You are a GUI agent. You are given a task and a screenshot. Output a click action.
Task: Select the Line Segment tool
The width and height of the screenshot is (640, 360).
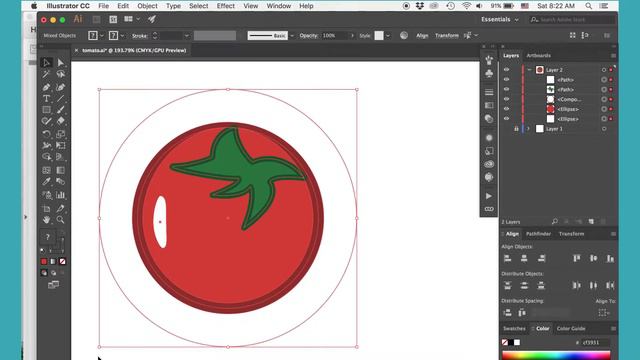pos(60,98)
